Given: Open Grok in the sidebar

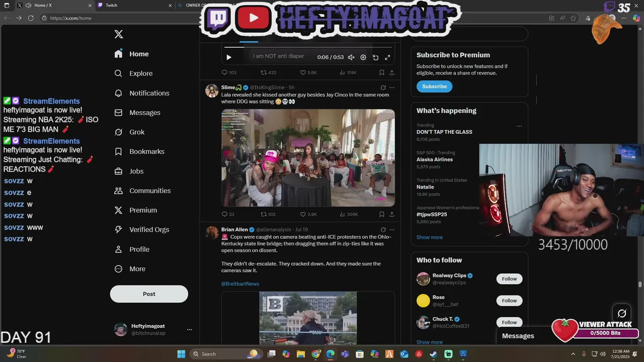Looking at the screenshot, I should point(129,132).
